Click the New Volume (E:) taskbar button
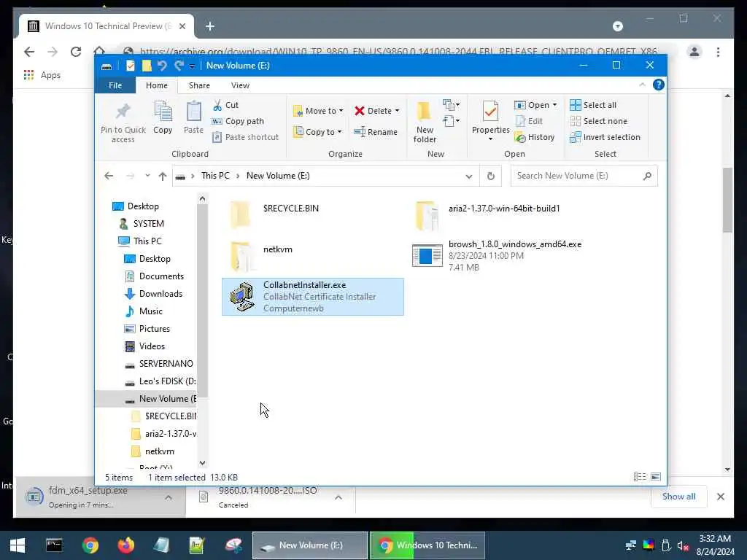This screenshot has height=560, width=747. (x=309, y=545)
